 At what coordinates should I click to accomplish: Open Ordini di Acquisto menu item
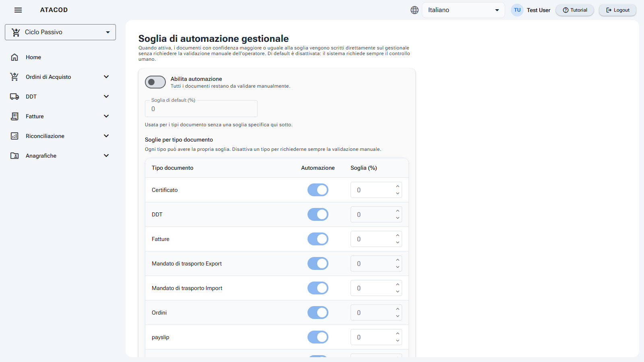[x=60, y=77]
